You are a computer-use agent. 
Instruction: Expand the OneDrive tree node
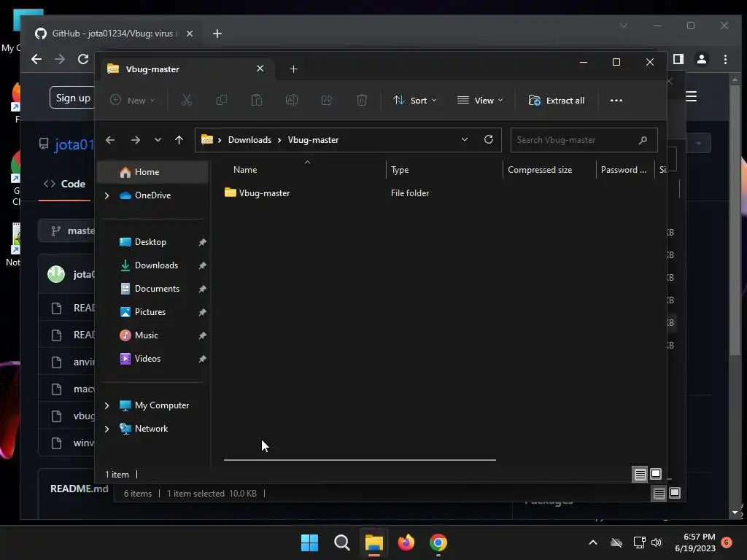click(x=107, y=195)
